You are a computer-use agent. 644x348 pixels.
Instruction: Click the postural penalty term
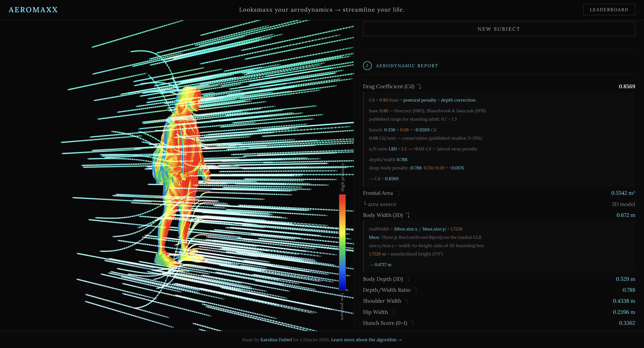coord(419,100)
